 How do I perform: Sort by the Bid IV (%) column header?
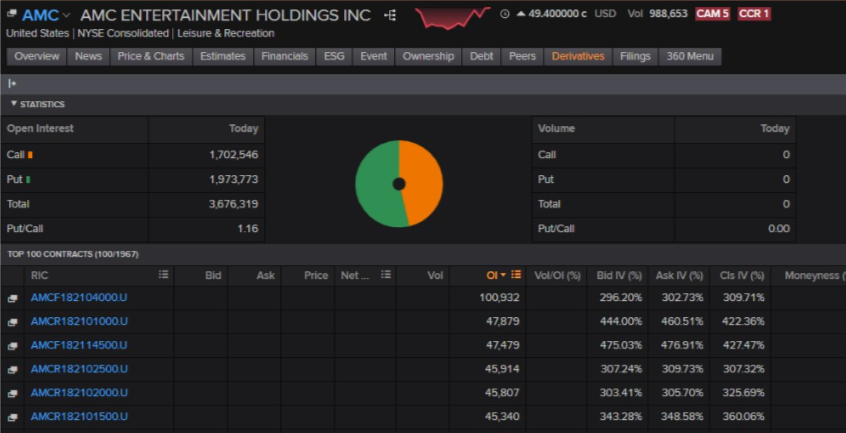619,276
